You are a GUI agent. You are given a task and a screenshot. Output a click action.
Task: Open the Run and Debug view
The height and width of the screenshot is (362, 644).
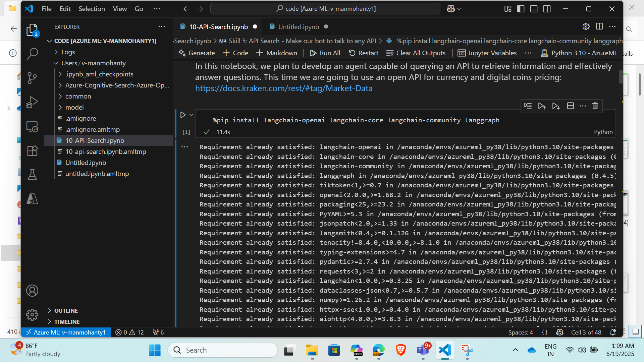click(x=32, y=102)
